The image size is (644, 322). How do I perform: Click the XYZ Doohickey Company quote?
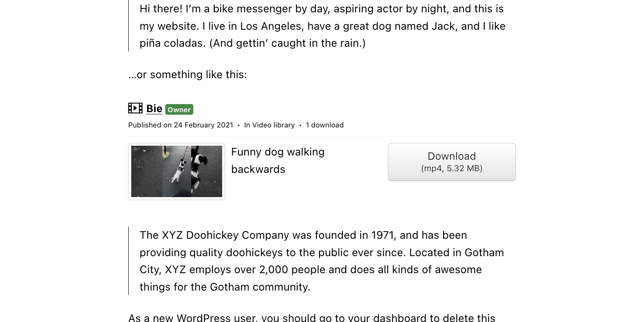point(322,261)
